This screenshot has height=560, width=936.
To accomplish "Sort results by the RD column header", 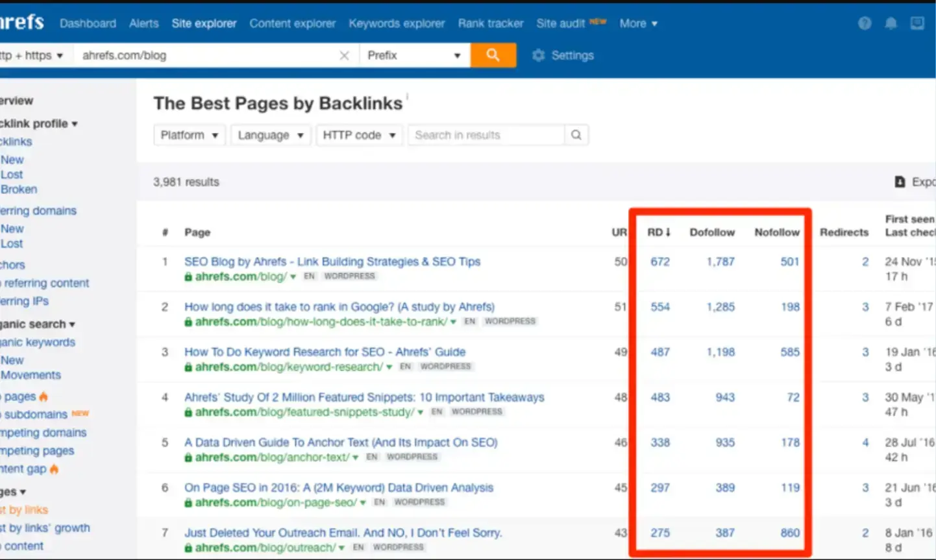I will [x=658, y=232].
